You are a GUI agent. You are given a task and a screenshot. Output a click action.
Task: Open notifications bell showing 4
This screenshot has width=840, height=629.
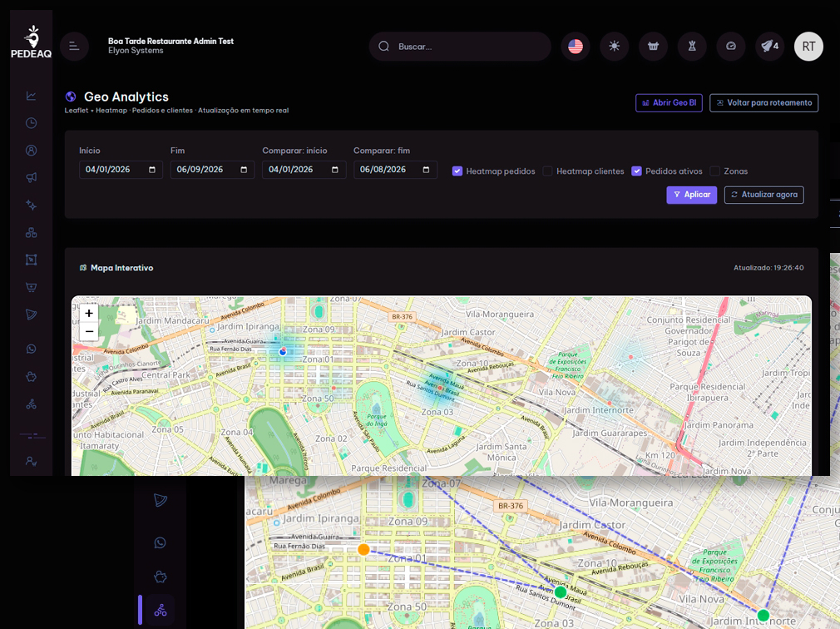770,47
